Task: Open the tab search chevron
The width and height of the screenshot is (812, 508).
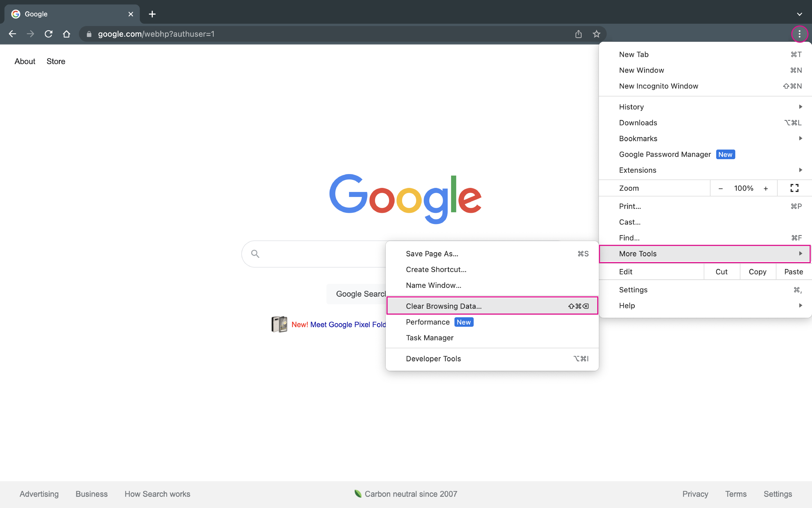Action: point(800,14)
